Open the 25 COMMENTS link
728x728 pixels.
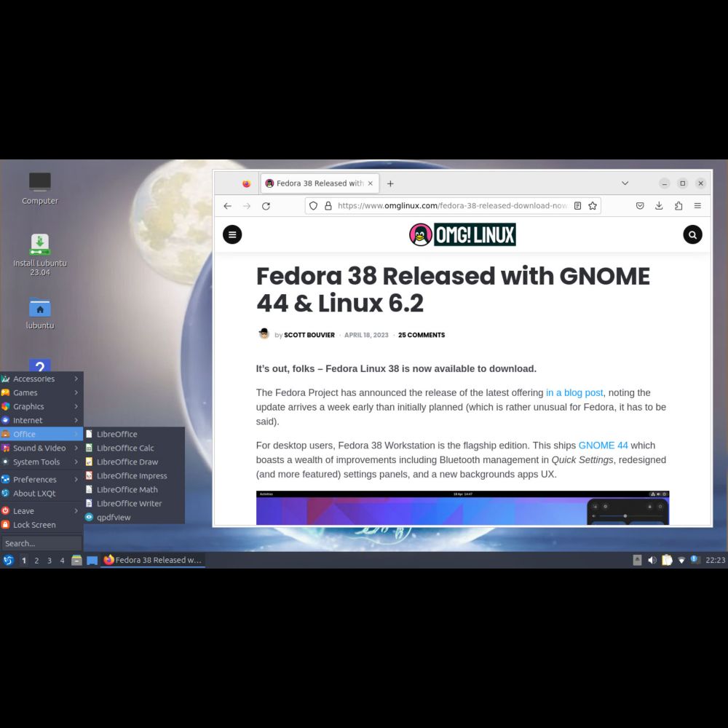click(x=422, y=335)
